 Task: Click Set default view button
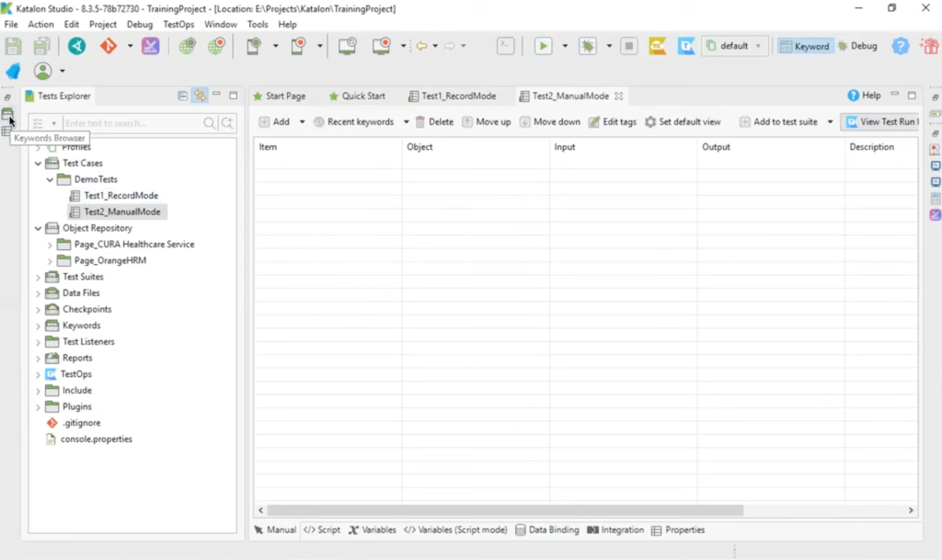[684, 122]
